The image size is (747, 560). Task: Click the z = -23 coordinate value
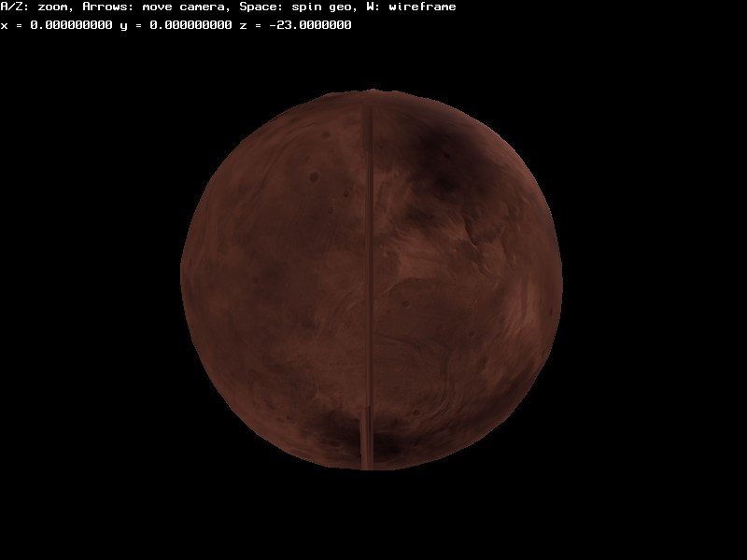(x=299, y=25)
